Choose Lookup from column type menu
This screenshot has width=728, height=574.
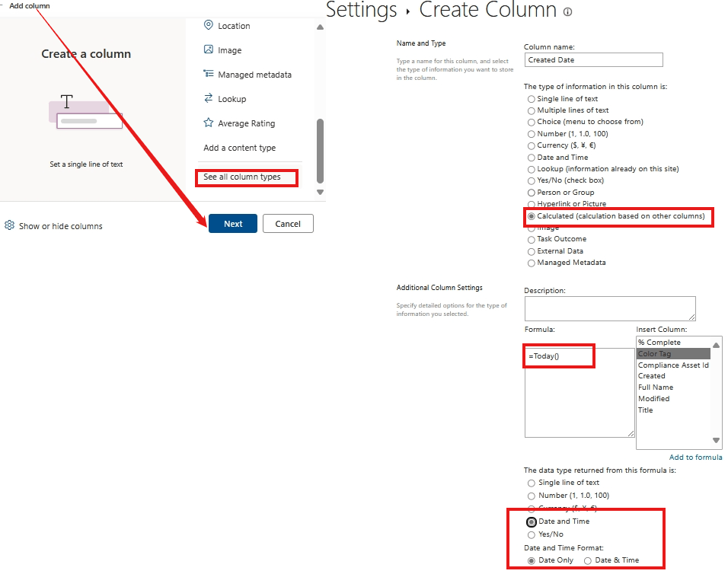[232, 99]
